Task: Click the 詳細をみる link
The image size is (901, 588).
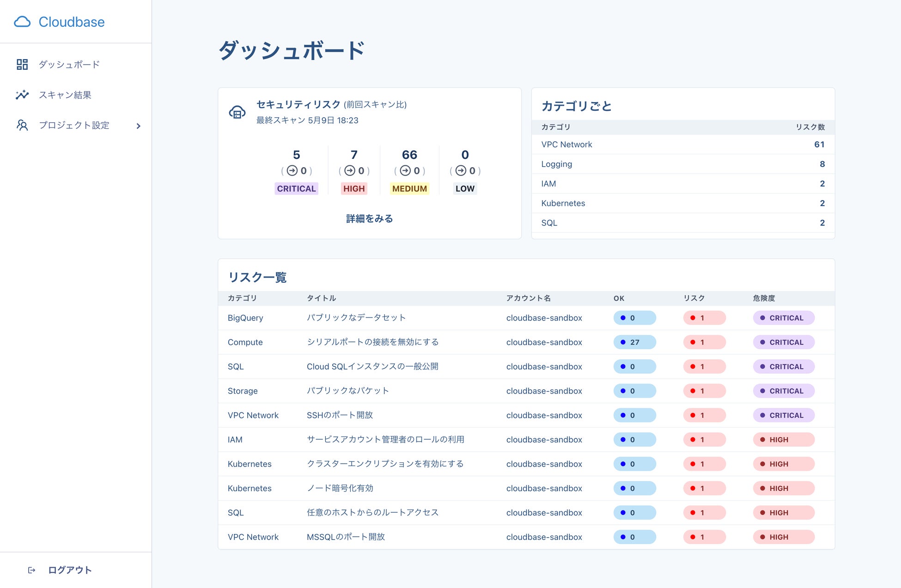Action: [369, 218]
